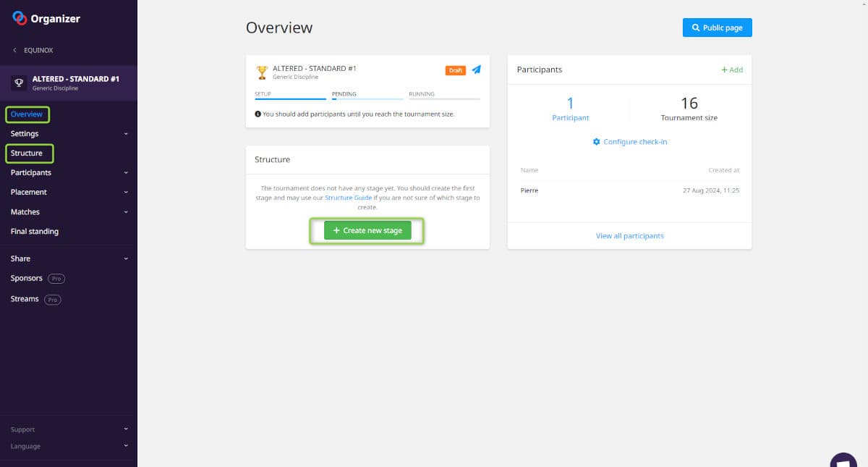Click the paper plane publish icon
The width and height of the screenshot is (868, 467).
pos(476,70)
